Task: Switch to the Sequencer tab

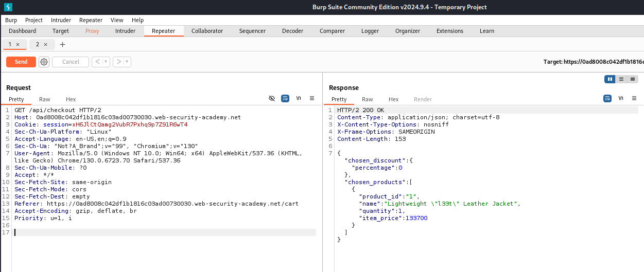Action: 252,31
